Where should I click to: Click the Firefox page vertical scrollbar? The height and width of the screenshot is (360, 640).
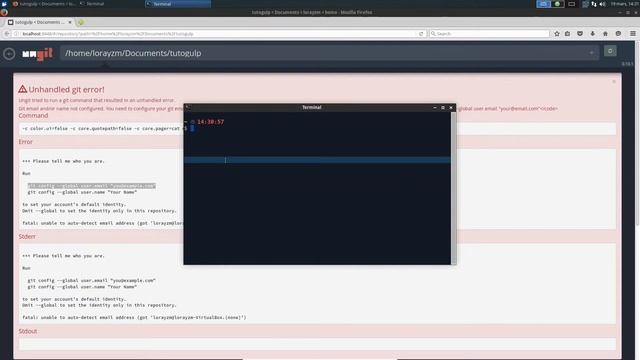[x=637, y=133]
